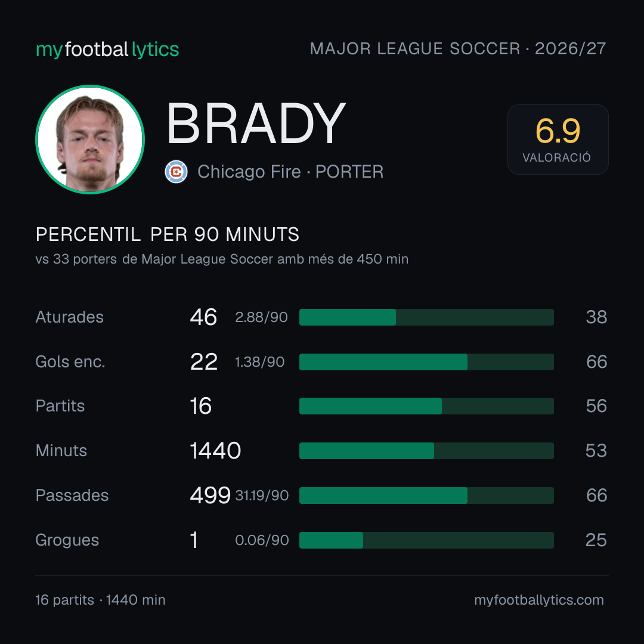The image size is (644, 644).
Task: Visit the myfootballytics.com footer link
Action: click(539, 600)
